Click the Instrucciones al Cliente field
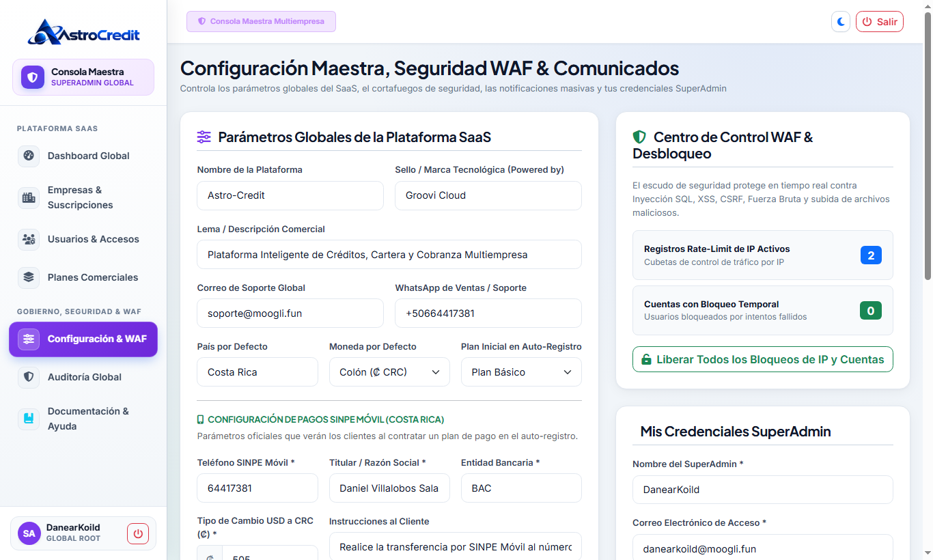This screenshot has height=560, width=933. [x=456, y=546]
